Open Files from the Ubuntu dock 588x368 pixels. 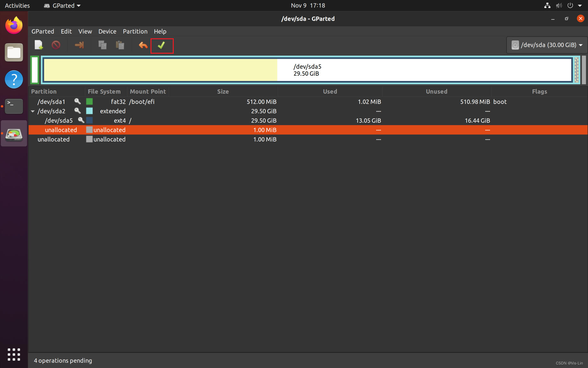pos(14,52)
